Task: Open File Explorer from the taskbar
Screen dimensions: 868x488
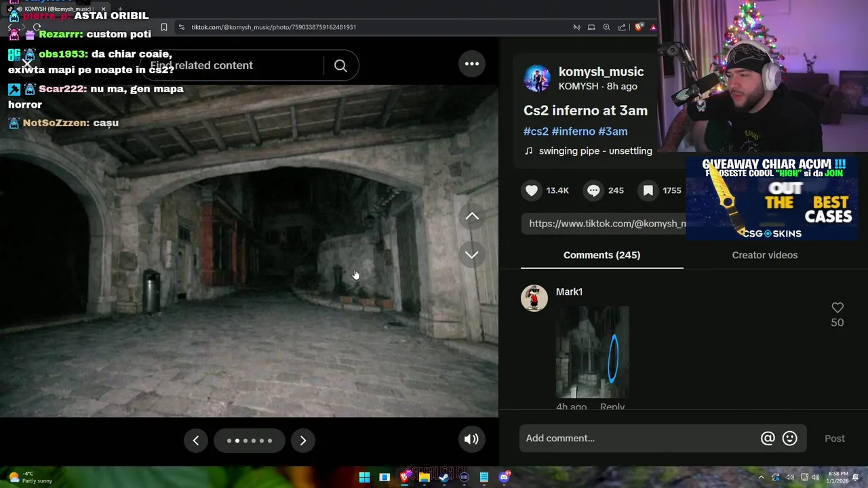Action: 425,477
